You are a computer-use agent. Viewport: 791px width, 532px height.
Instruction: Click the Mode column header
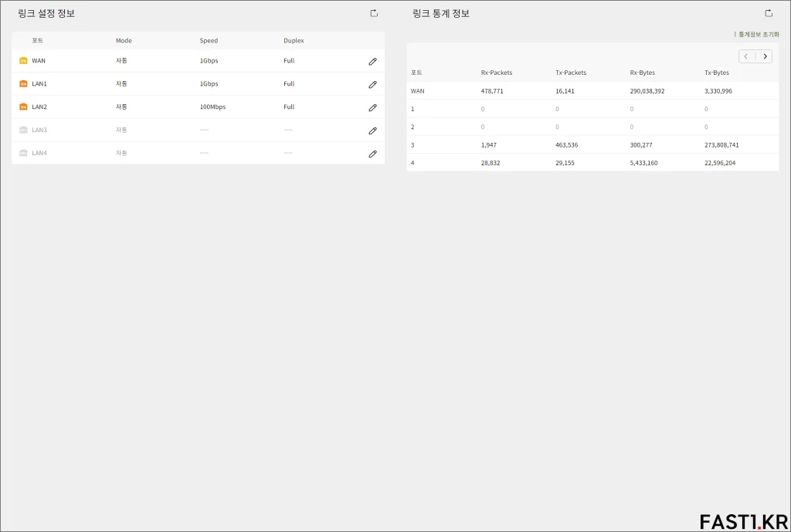pos(124,40)
